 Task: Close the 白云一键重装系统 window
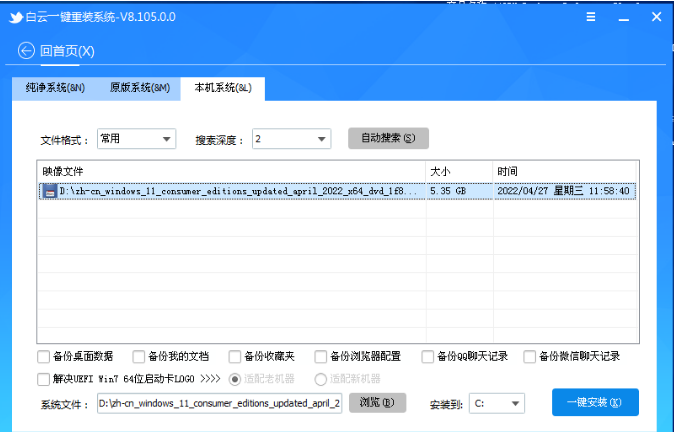click(x=655, y=16)
